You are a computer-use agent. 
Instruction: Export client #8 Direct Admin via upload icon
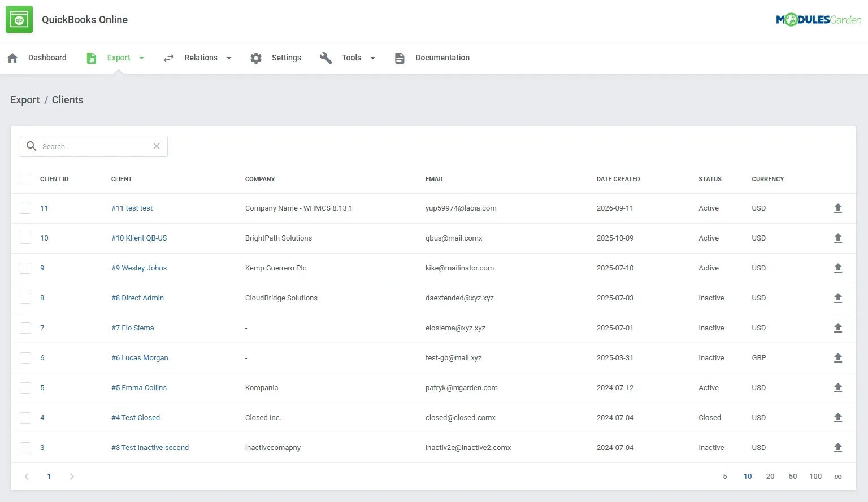point(838,298)
